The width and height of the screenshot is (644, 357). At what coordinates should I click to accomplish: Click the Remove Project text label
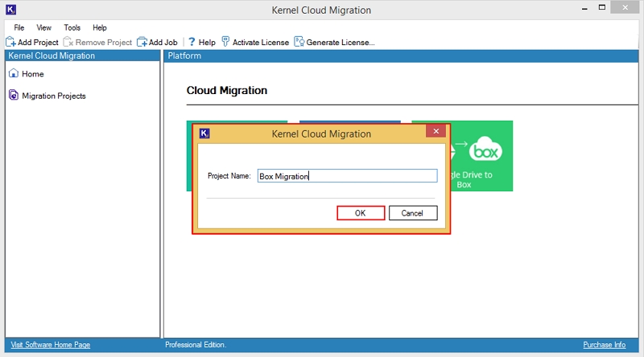[x=104, y=43]
